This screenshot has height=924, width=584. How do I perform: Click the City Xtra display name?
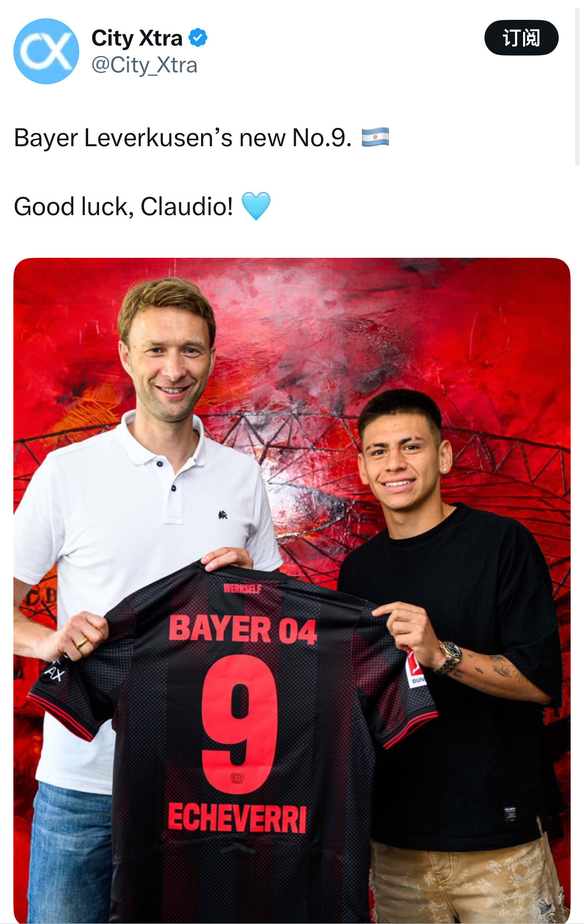tap(137, 38)
